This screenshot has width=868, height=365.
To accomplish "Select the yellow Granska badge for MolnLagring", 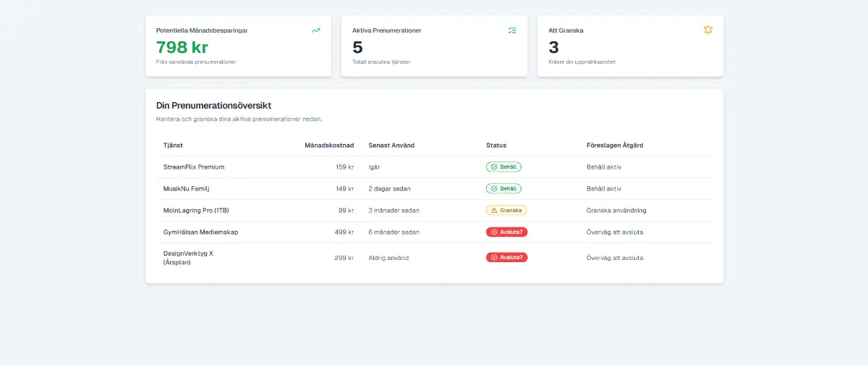I will tap(506, 210).
